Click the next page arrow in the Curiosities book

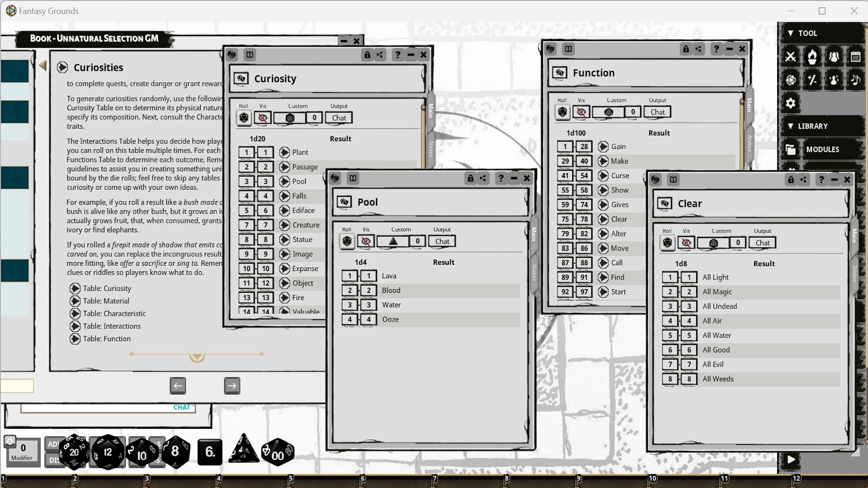(x=231, y=385)
